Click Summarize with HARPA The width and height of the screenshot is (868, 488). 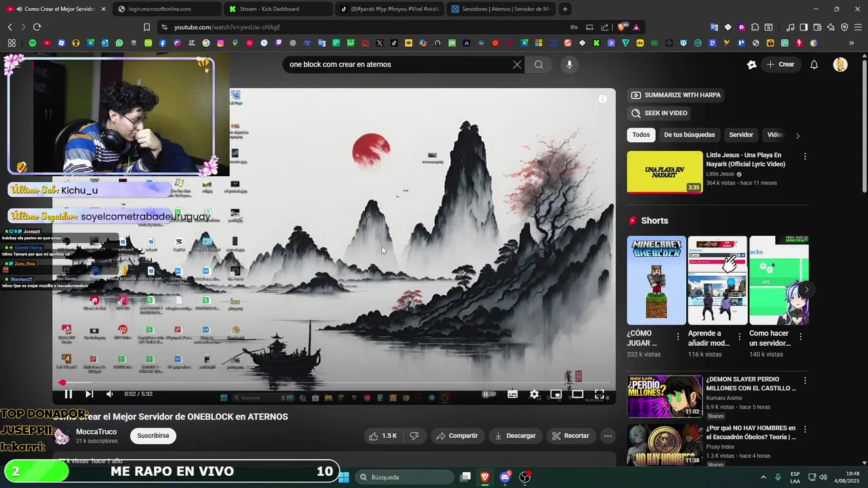(x=676, y=95)
